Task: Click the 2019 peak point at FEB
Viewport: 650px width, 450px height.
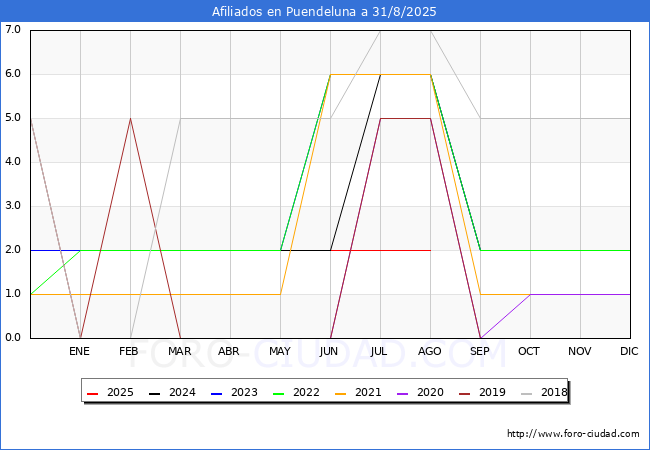Action: [x=131, y=119]
